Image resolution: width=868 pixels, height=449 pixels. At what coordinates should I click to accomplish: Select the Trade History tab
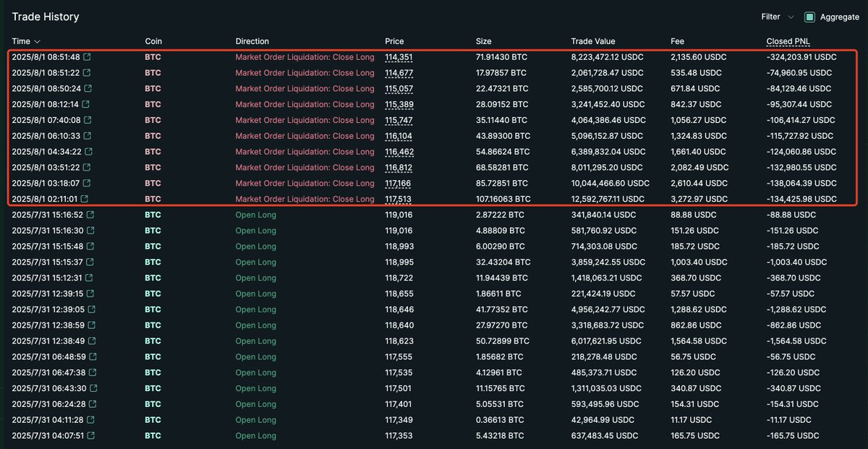(45, 17)
